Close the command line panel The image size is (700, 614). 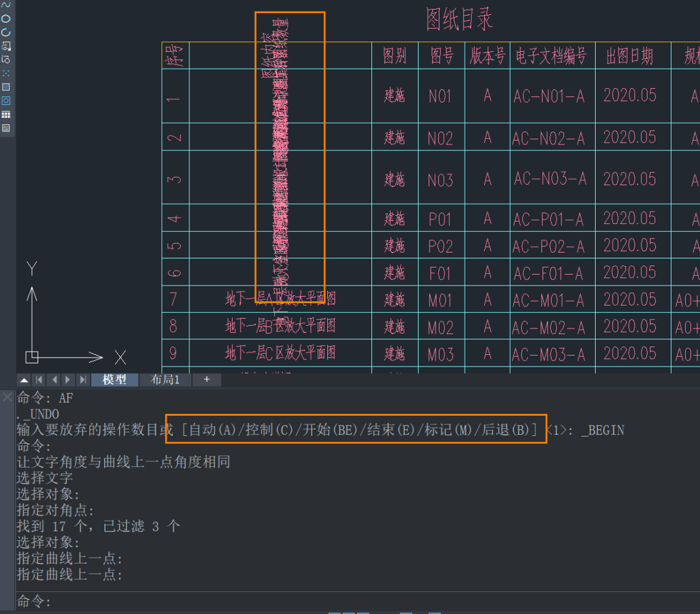pyautogui.click(x=7, y=396)
